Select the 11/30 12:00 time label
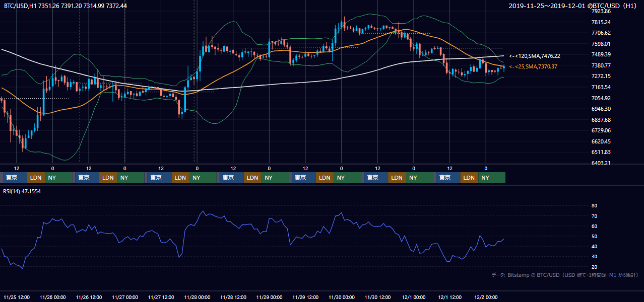 (377, 297)
